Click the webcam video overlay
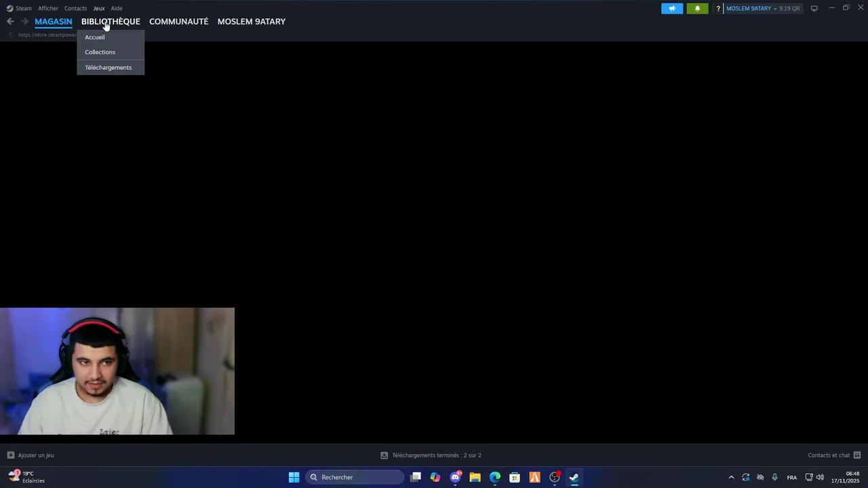 point(117,371)
